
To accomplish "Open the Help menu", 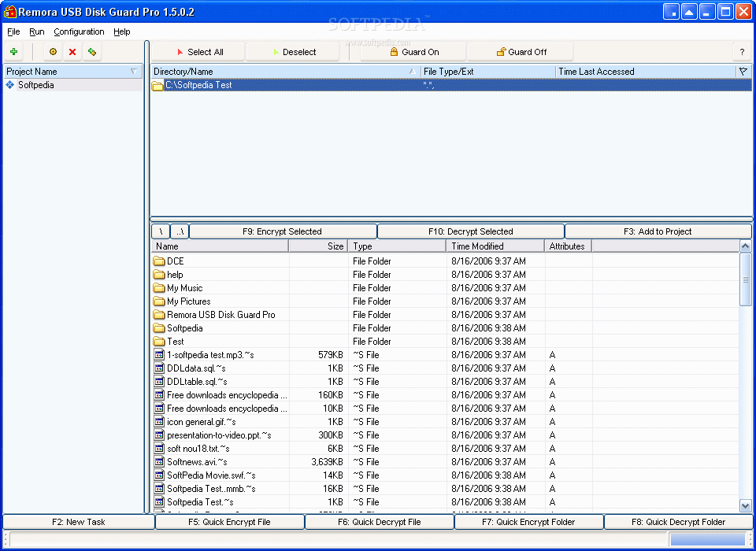I will [122, 31].
